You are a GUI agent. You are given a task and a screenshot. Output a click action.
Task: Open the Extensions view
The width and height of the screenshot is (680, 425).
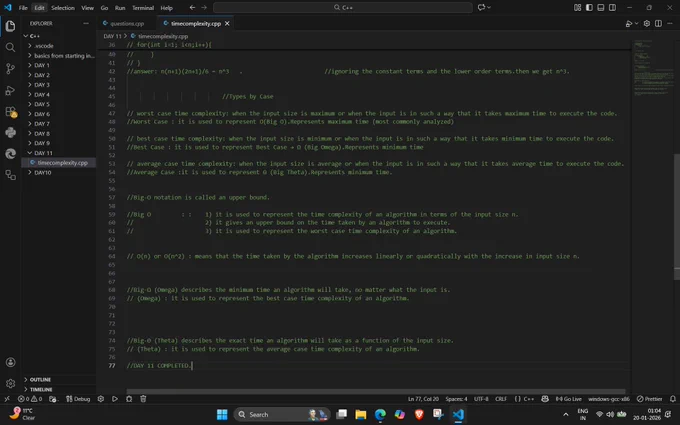click(10, 111)
